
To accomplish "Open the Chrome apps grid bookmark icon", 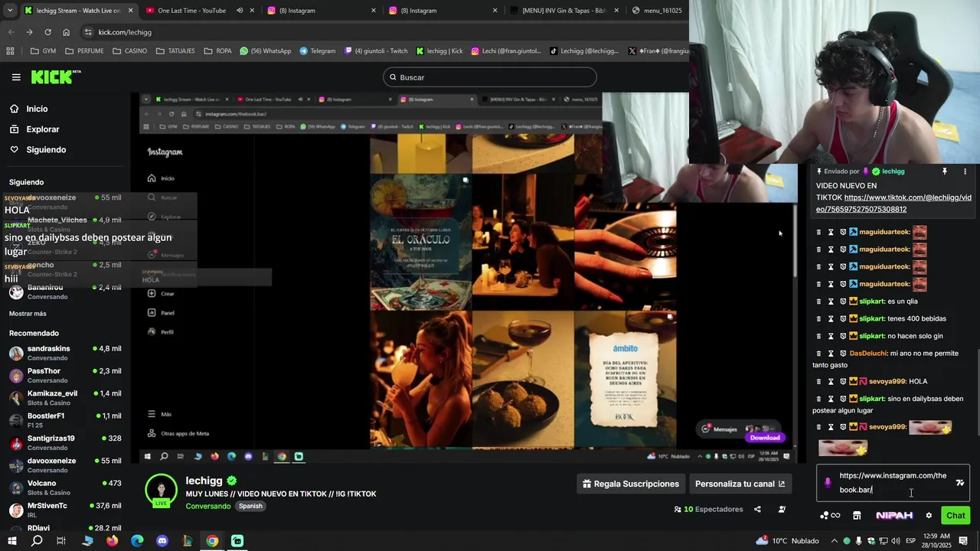I will click(x=10, y=51).
